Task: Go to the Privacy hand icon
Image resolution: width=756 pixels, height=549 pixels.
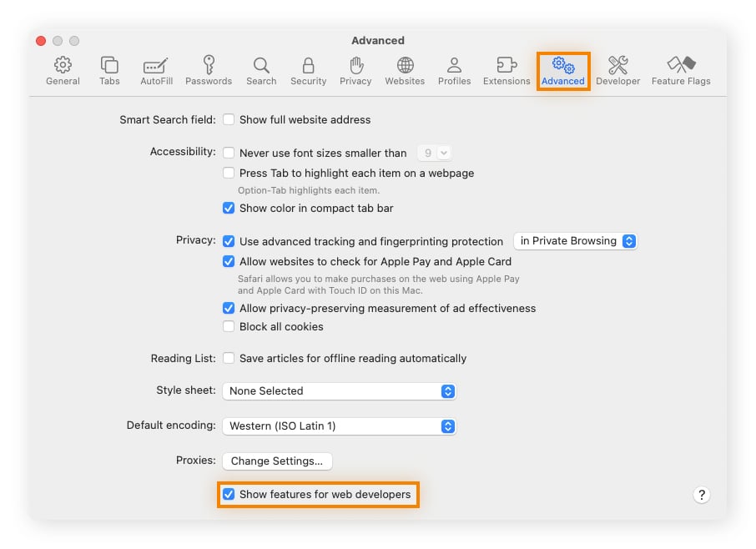Action: [355, 71]
